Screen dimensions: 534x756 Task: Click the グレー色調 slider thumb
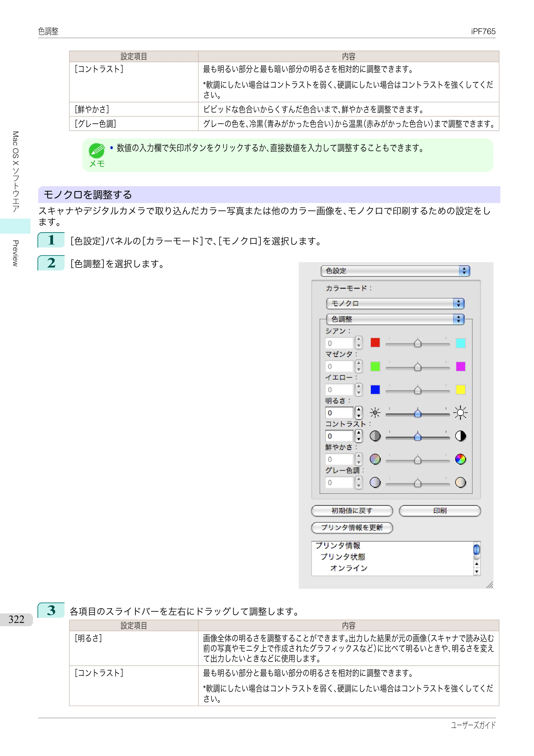pyautogui.click(x=417, y=483)
